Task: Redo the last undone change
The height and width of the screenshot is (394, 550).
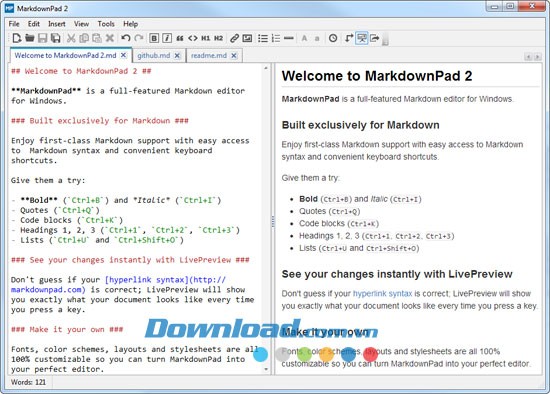Action: click(139, 38)
